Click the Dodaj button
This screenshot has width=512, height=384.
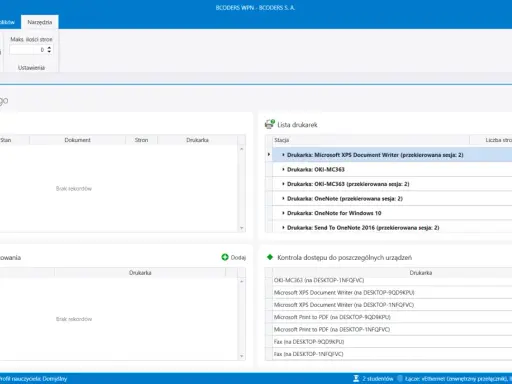[234, 257]
